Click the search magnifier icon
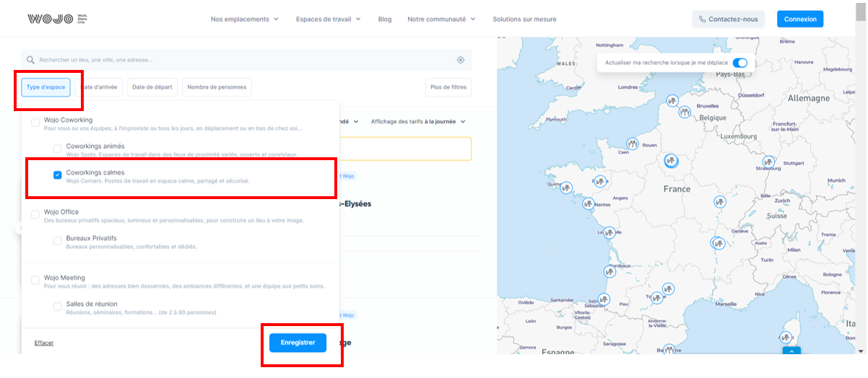 coord(30,60)
